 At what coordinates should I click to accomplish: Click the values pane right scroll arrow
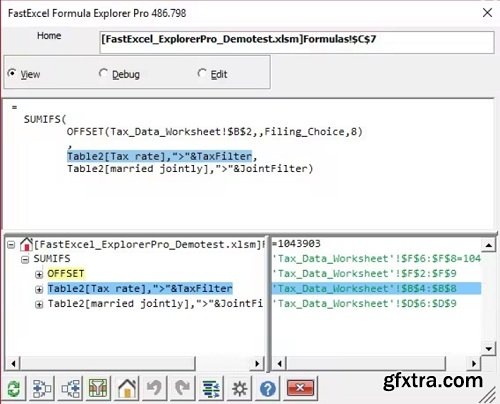tap(474, 363)
